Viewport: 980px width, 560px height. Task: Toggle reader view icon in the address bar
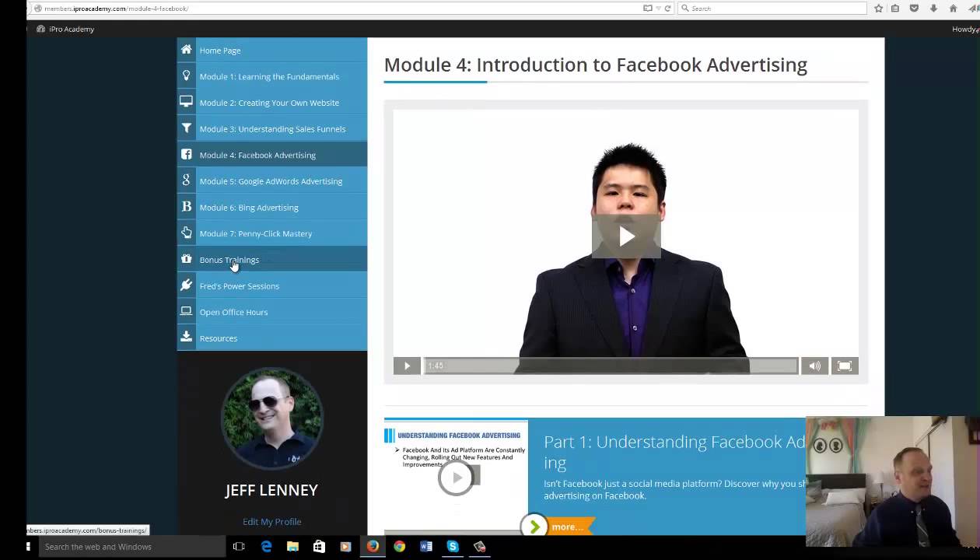(647, 8)
